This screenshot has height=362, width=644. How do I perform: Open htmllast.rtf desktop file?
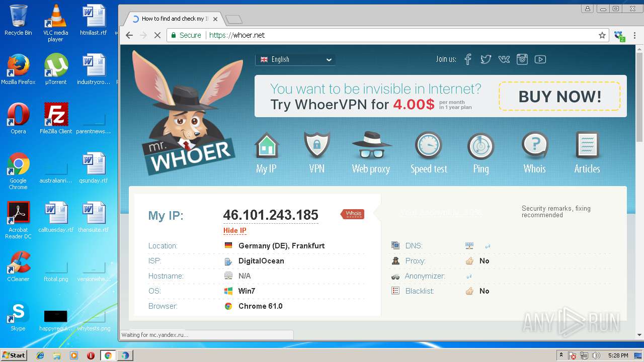pyautogui.click(x=94, y=20)
